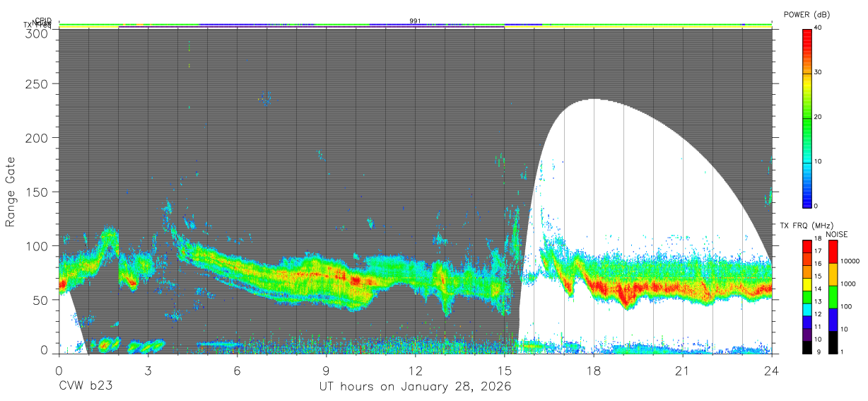Click the CPID label above the plot
The height and width of the screenshot is (401, 868).
pos(43,21)
